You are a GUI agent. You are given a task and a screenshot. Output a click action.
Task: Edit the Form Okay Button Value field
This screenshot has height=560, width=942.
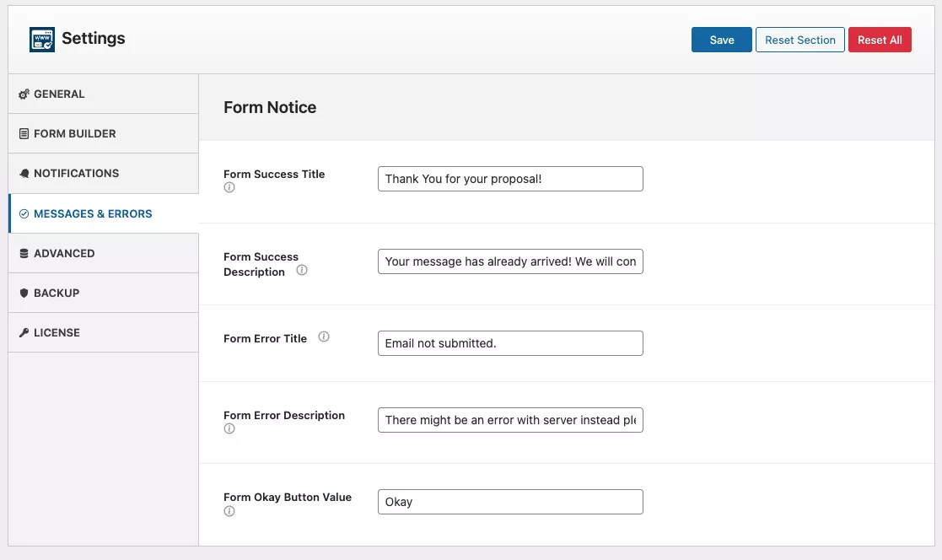pos(510,502)
